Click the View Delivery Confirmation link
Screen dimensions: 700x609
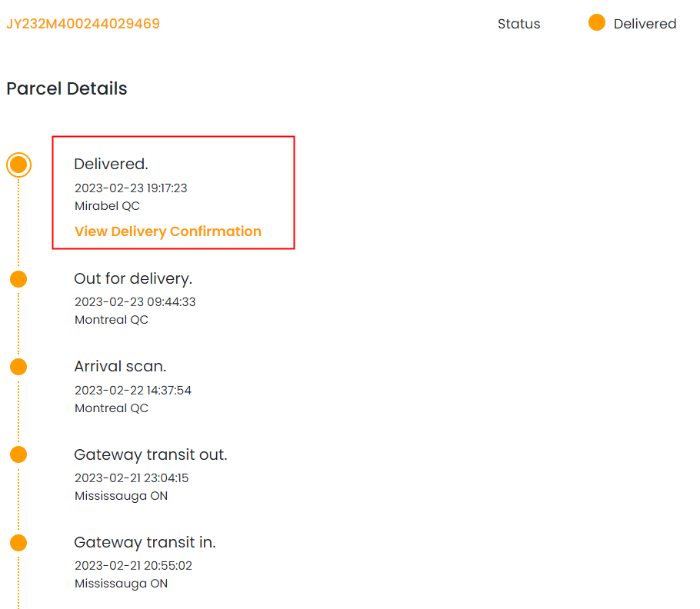[x=168, y=231]
